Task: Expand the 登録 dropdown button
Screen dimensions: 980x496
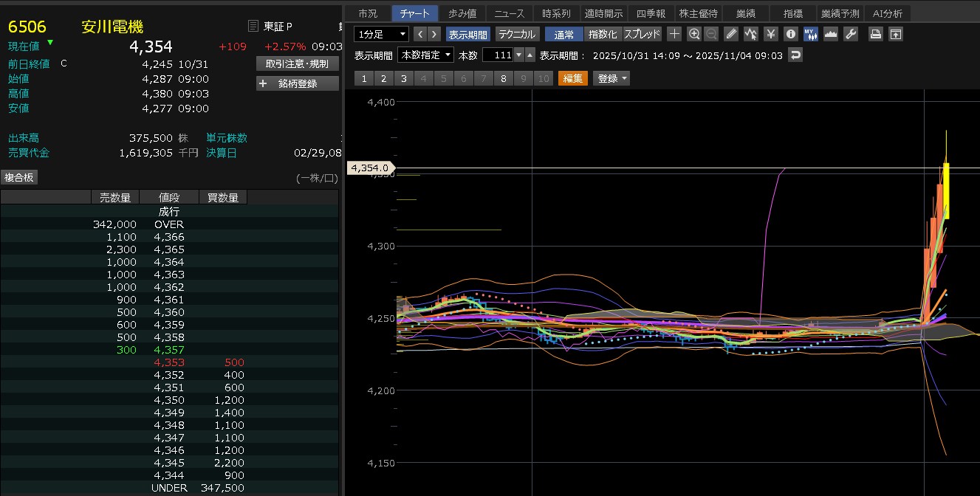Action: pos(611,78)
